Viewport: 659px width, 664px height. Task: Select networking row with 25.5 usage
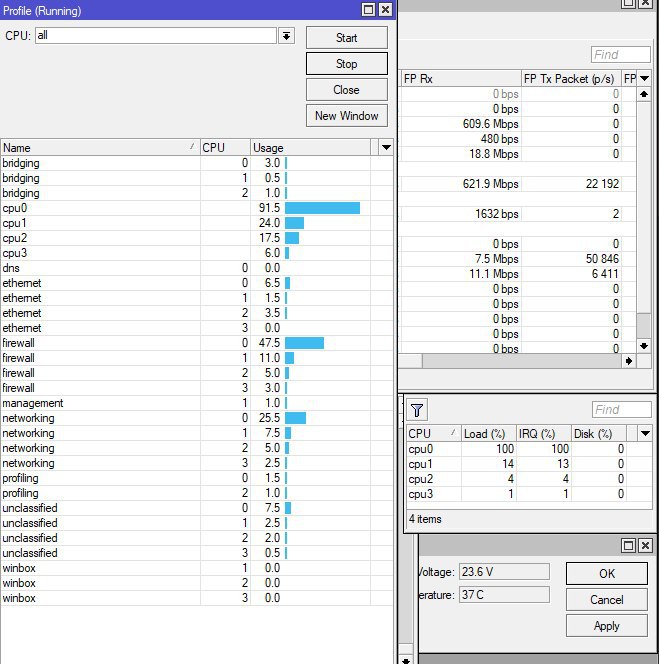(x=197, y=418)
